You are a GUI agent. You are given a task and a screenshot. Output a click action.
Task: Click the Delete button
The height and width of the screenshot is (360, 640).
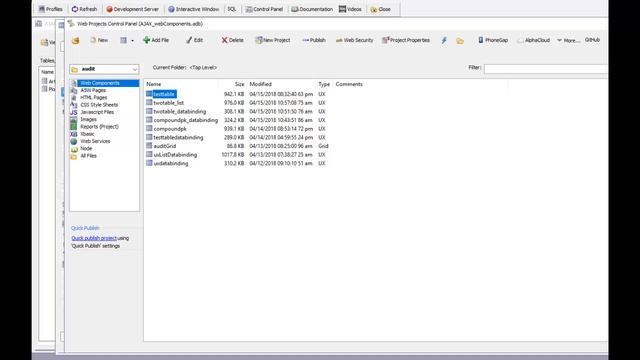point(232,40)
